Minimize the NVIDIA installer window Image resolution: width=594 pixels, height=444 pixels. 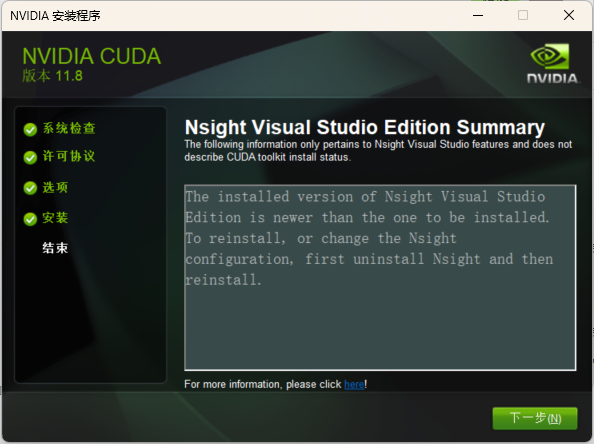coord(478,16)
